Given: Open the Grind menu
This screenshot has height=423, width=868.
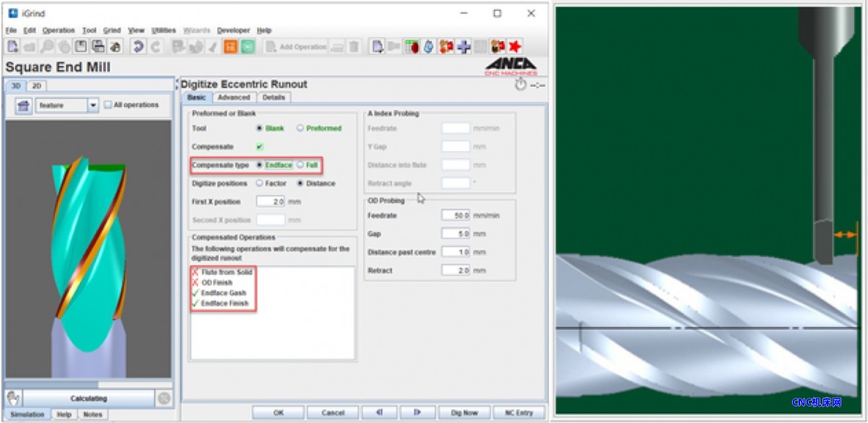Looking at the screenshot, I should point(111,30).
